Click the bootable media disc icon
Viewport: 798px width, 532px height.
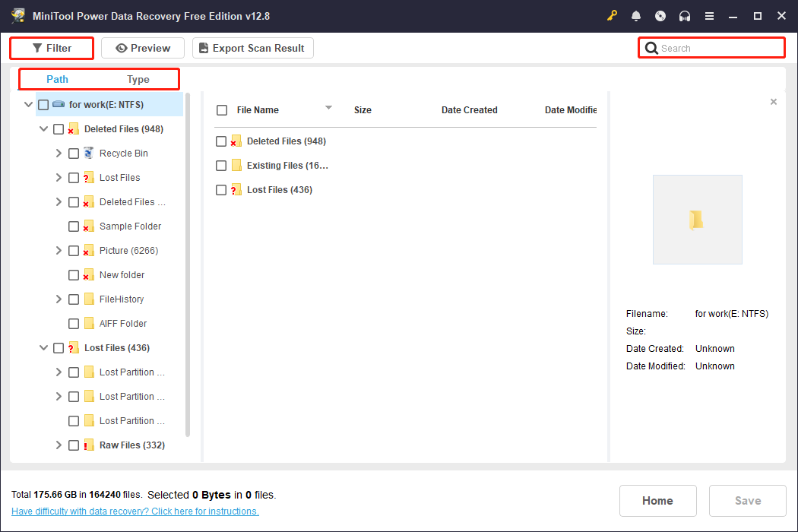(x=660, y=15)
